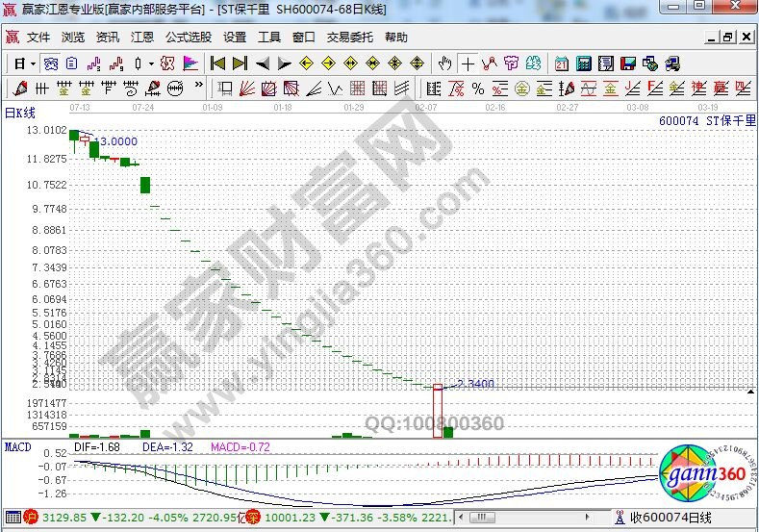This screenshot has width=759, height=532.
Task: Click yellow diamond right-arrow icon
Action: click(329, 63)
